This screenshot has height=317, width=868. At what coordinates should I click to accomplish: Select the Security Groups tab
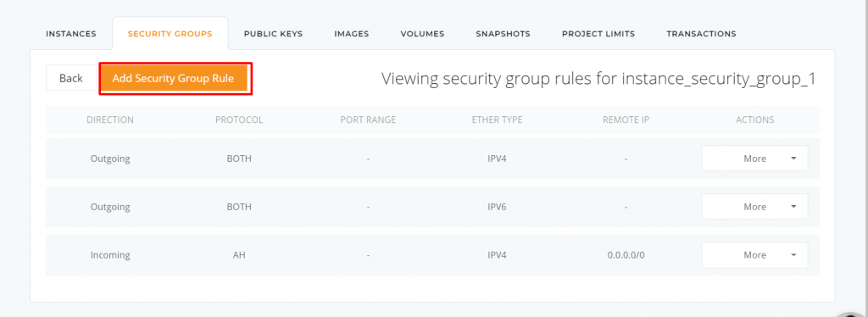(x=170, y=34)
